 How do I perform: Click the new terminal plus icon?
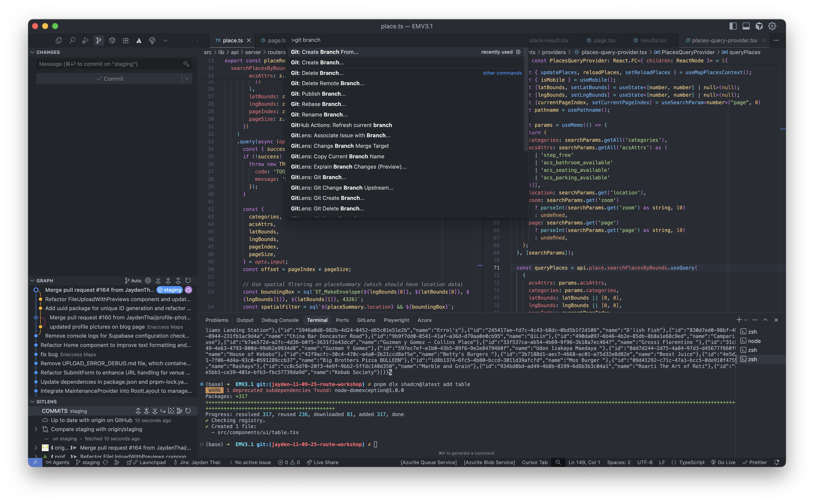[739, 320]
